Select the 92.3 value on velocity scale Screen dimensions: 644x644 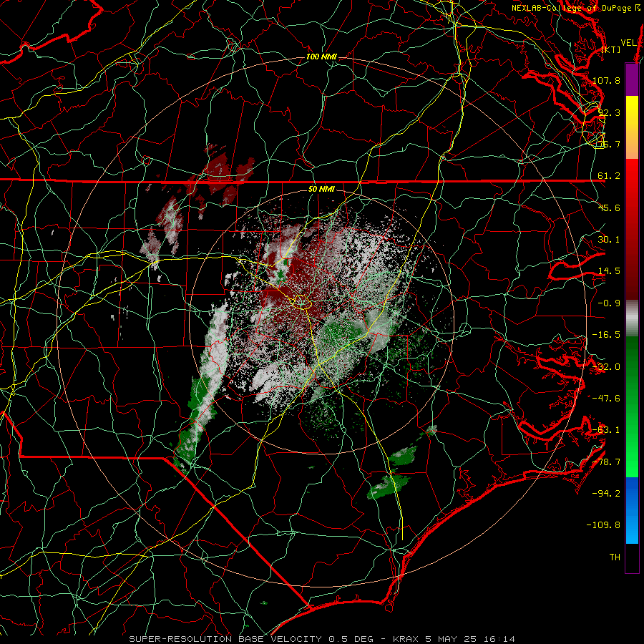[609, 112]
